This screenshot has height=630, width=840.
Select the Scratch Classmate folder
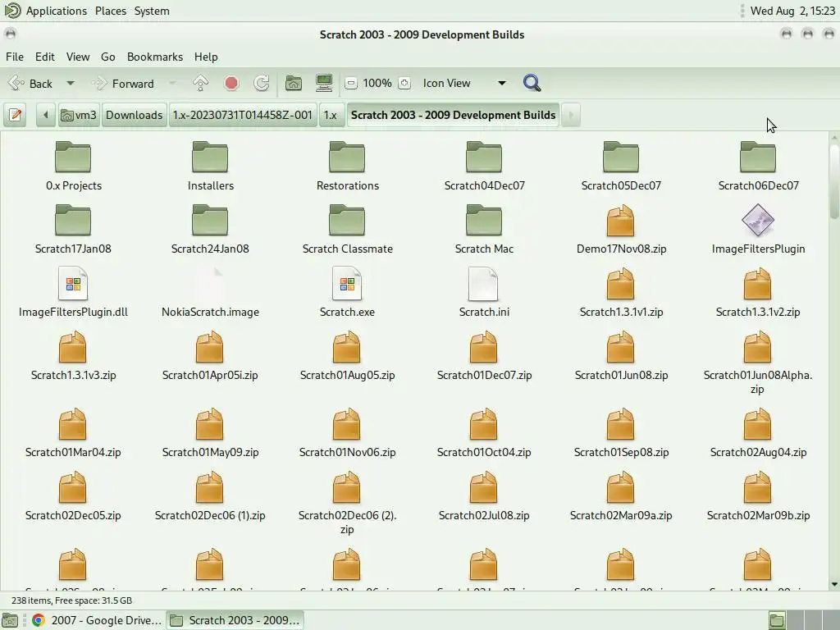(347, 230)
